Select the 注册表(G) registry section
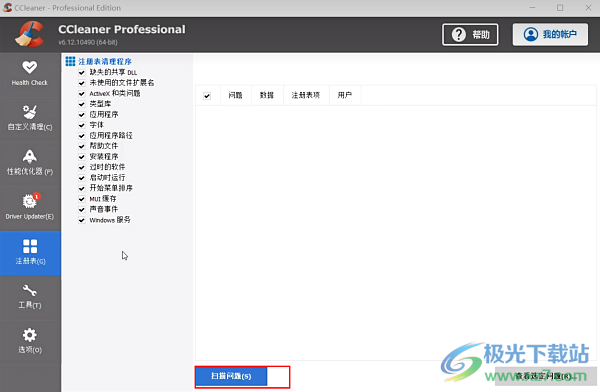 [30, 253]
